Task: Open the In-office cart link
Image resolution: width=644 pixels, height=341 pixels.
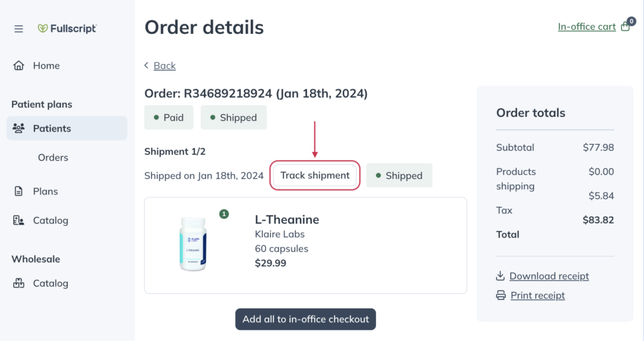Action: coord(587,26)
